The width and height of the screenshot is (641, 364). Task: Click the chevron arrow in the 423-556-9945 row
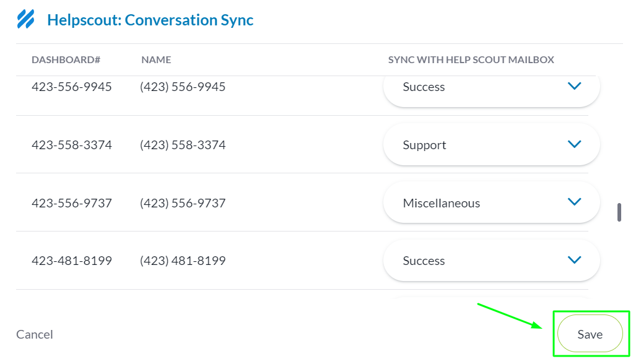point(574,86)
